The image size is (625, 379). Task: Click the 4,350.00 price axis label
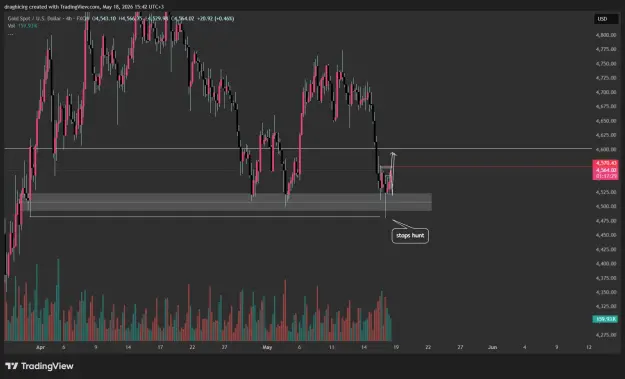(x=606, y=292)
